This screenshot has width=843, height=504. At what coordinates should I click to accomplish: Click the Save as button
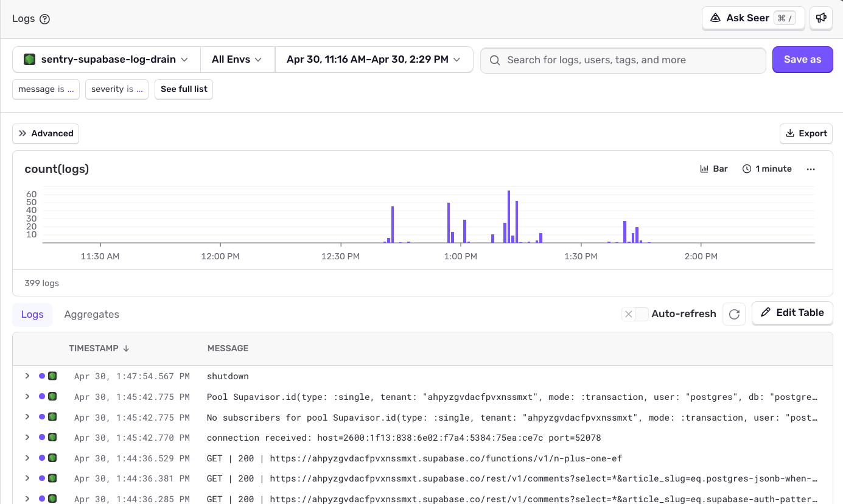[x=802, y=60]
